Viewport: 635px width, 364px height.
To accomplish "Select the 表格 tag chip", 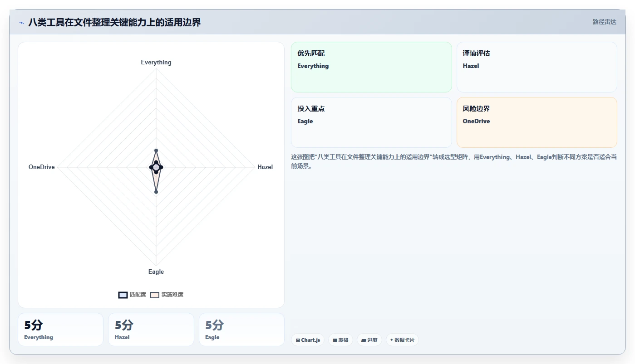I will coord(340,340).
